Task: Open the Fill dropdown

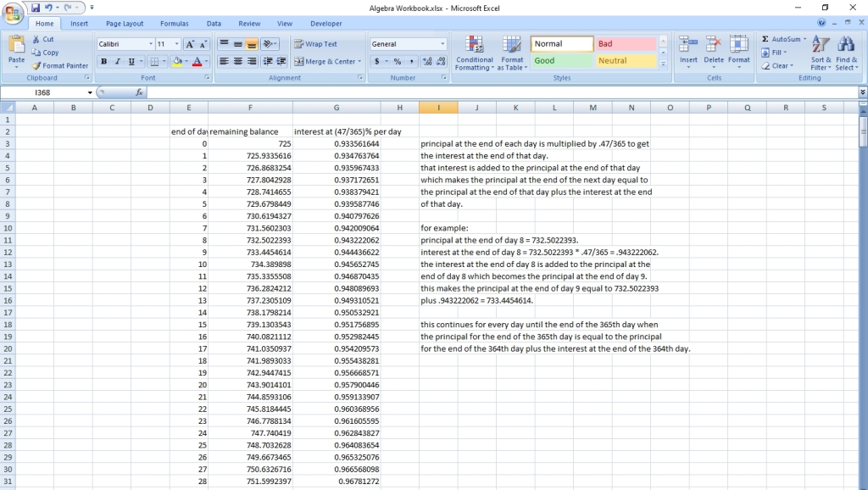Action: (775, 53)
